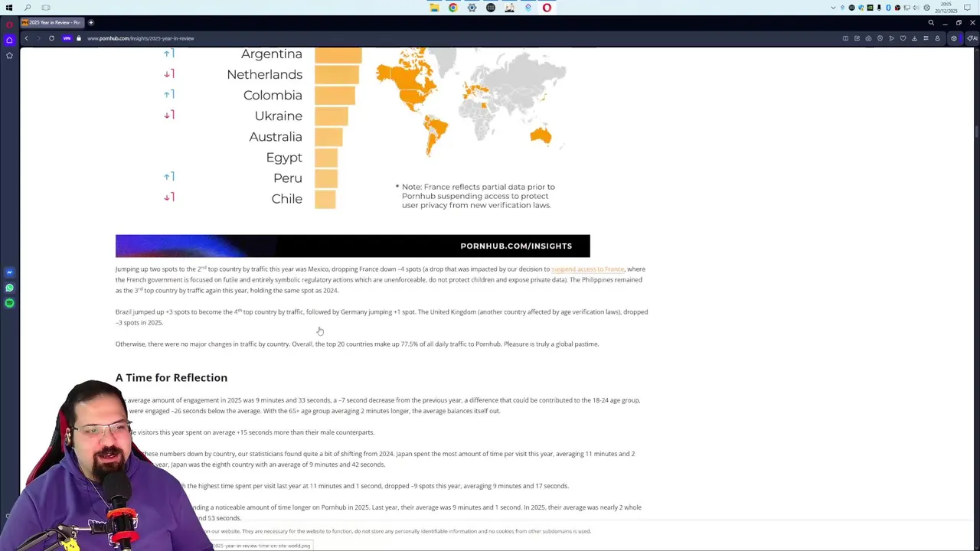
Task: Select the 2025 Year in Review tab
Action: pyautogui.click(x=51, y=22)
